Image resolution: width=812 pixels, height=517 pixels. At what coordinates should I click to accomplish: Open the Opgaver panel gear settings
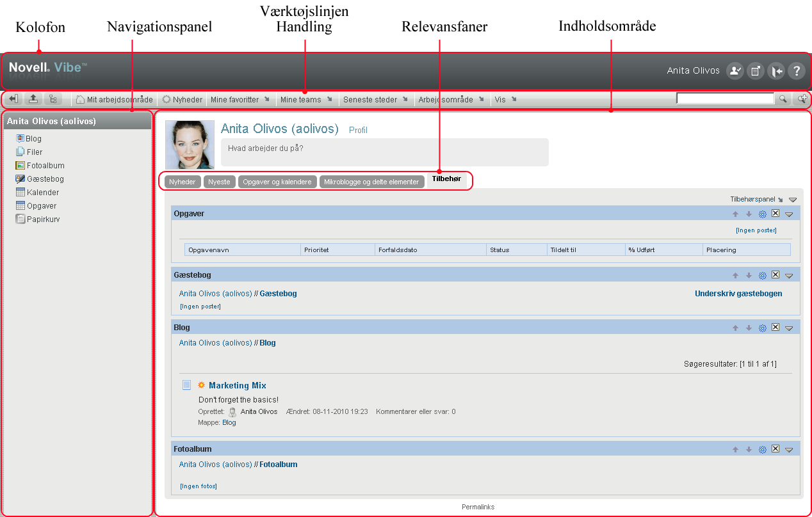(x=762, y=214)
